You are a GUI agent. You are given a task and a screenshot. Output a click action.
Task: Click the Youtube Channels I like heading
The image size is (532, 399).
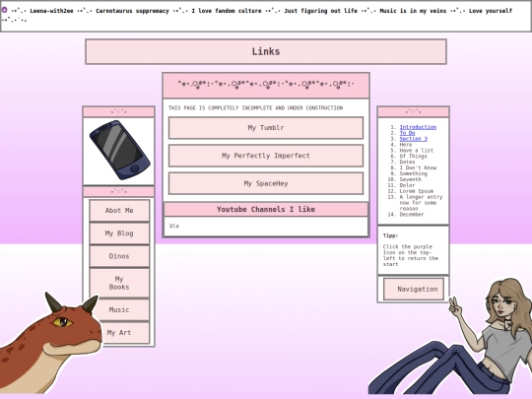pos(266,209)
